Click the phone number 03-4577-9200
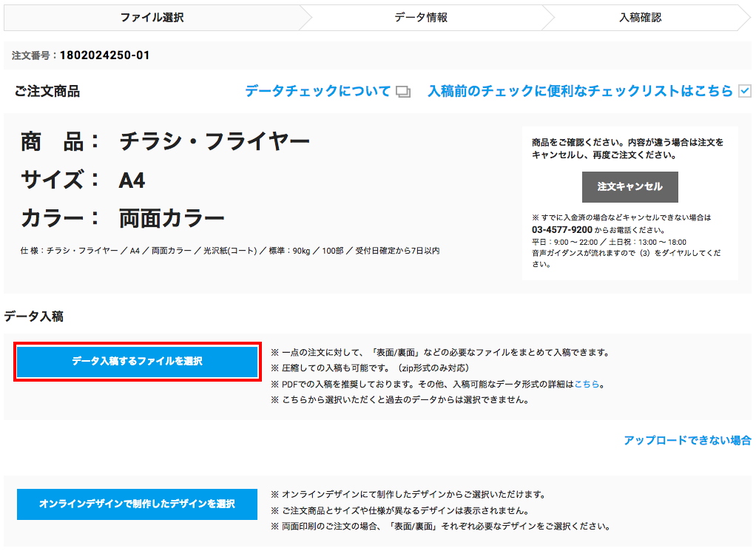The image size is (756, 551). (x=563, y=230)
